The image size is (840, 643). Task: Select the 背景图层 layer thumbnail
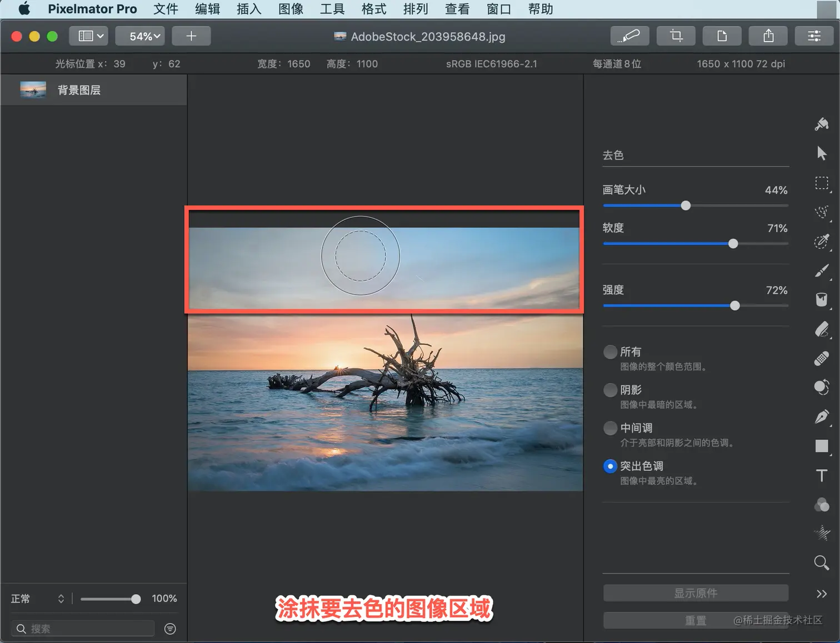coord(33,90)
